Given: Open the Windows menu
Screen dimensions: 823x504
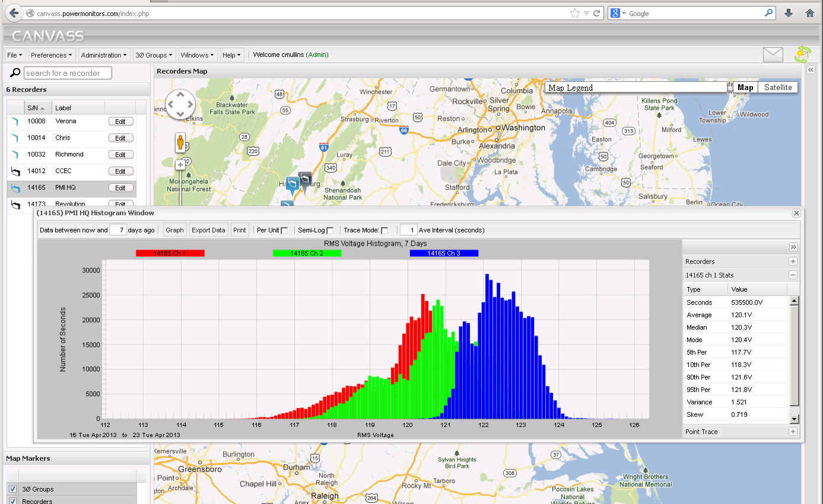Looking at the screenshot, I should [198, 55].
